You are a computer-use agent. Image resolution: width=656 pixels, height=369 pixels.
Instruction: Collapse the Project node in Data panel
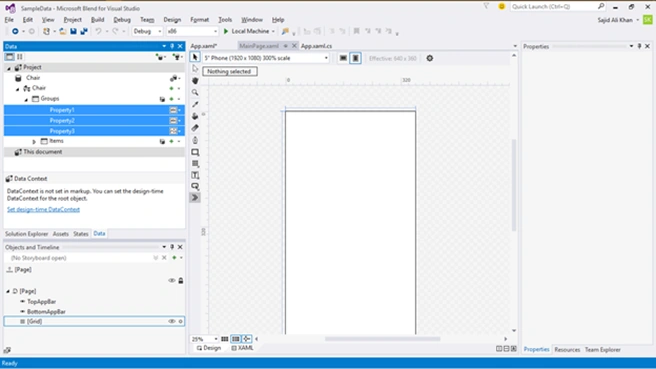9,68
